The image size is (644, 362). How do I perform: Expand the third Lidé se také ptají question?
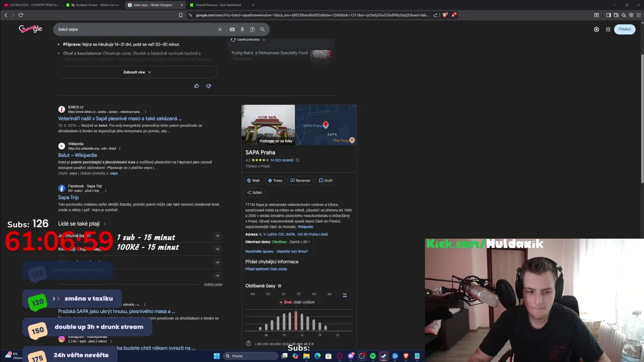point(217,262)
